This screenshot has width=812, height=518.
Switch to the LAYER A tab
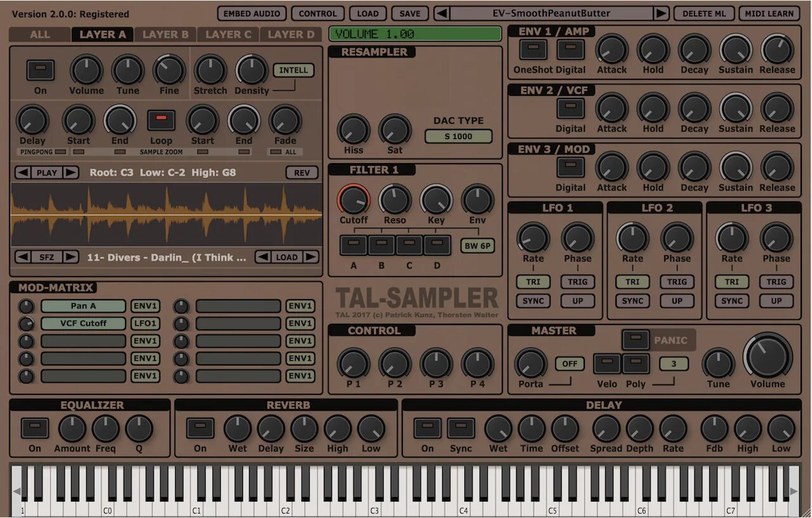coord(102,34)
